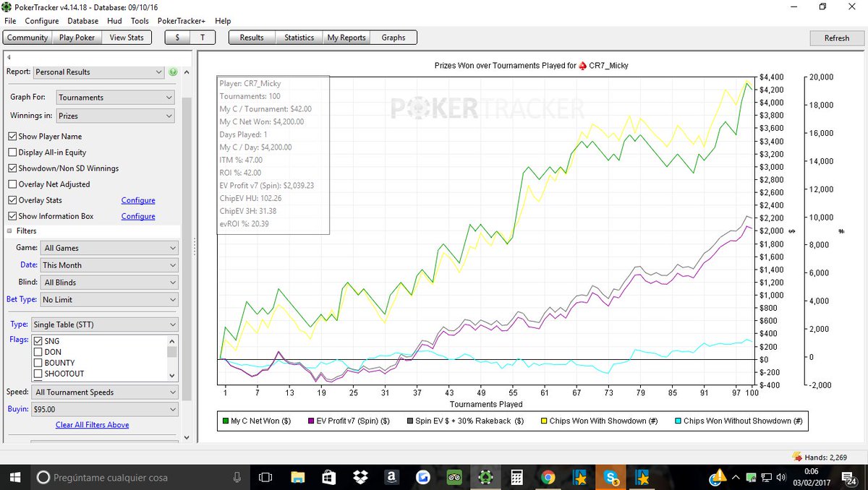Open the Amazon taskbar icon

tap(391, 477)
